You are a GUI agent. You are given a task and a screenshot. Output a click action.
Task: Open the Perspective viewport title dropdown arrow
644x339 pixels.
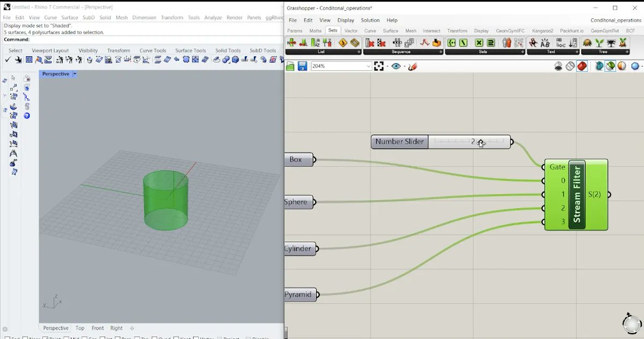tap(75, 74)
